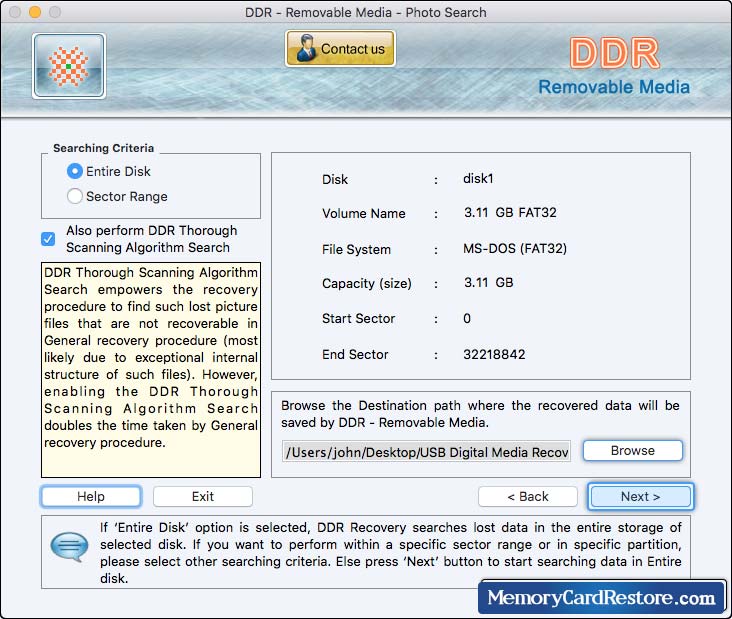732x619 pixels.
Task: Open the Help button
Action: [x=91, y=496]
